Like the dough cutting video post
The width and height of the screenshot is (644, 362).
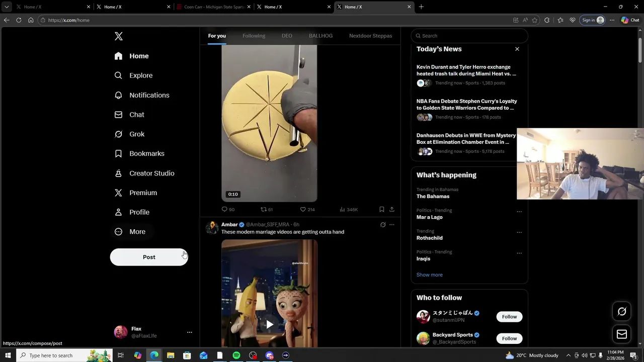(307, 209)
